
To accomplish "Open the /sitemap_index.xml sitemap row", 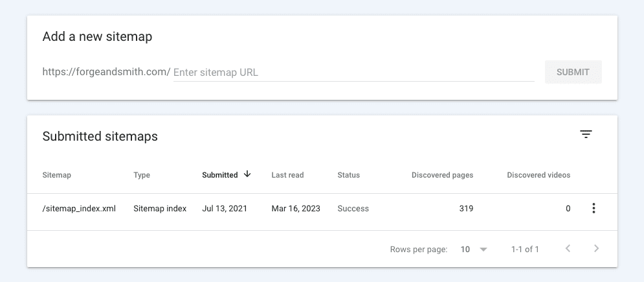I will pyautogui.click(x=79, y=209).
